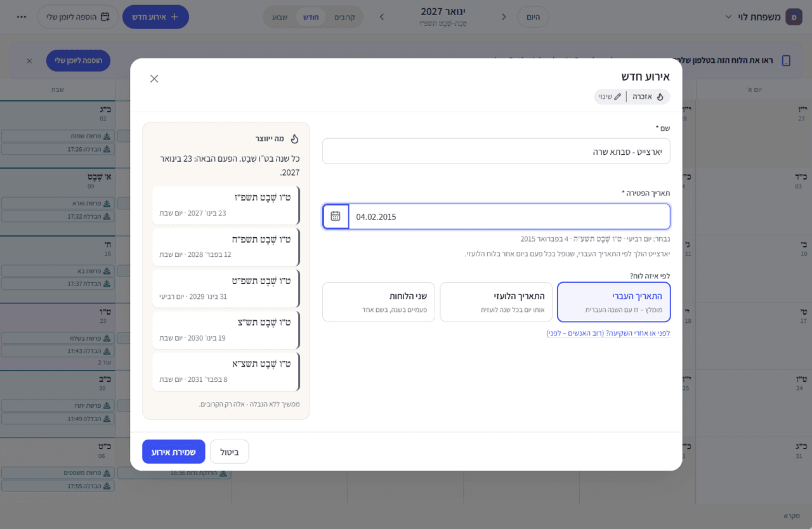Switch to the שבוע view tab
Image resolution: width=812 pixels, height=529 pixels.
click(x=280, y=16)
